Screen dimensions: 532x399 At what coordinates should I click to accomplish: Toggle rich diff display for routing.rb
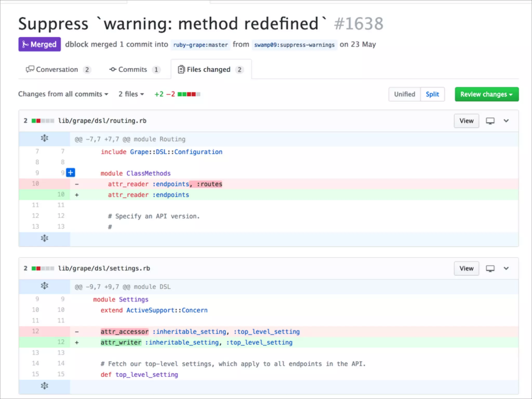click(490, 121)
